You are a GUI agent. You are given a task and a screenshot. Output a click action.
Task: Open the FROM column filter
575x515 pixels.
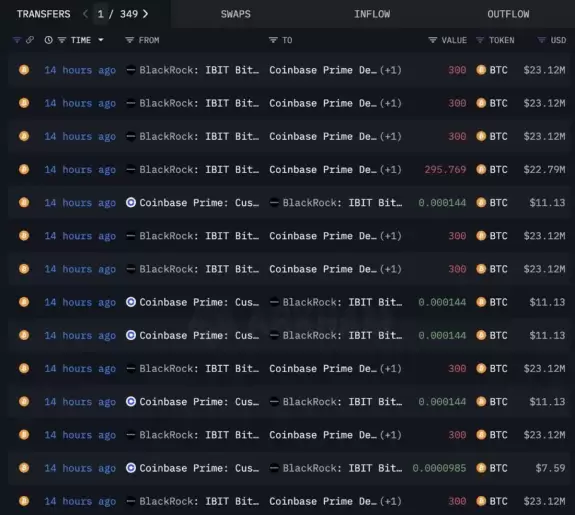point(129,40)
